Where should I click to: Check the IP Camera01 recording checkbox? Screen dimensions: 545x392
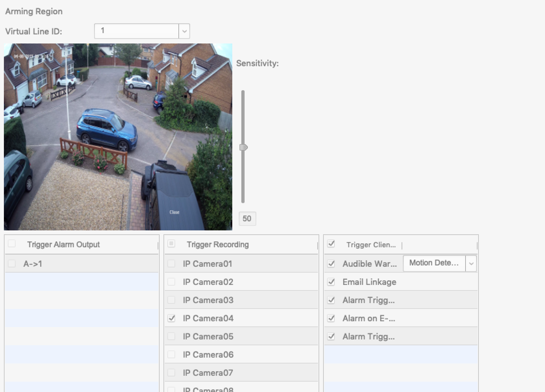click(171, 263)
